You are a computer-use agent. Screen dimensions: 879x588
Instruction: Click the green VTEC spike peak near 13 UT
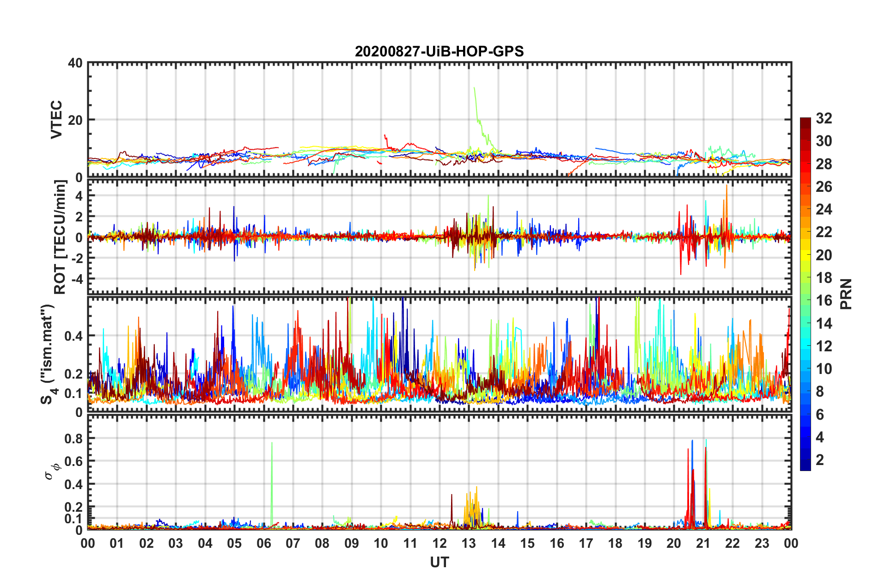tap(474, 88)
